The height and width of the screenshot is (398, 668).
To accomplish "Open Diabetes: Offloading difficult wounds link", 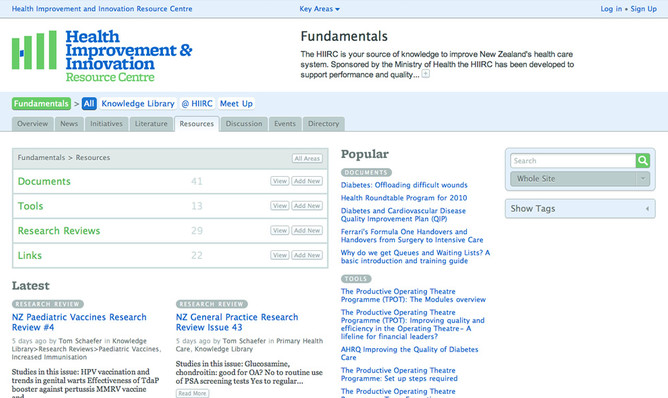I will coord(404,185).
